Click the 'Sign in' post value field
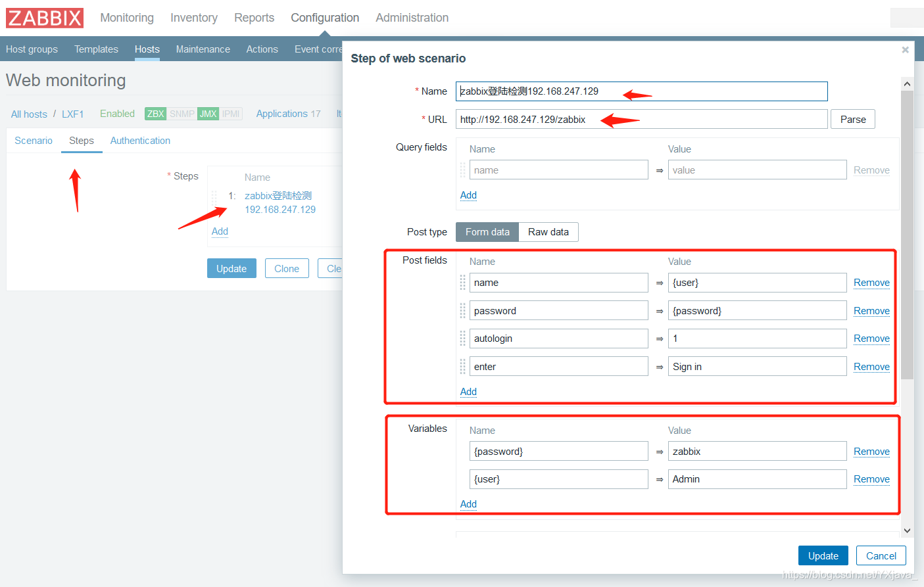Image resolution: width=924 pixels, height=587 pixels. [x=757, y=366]
